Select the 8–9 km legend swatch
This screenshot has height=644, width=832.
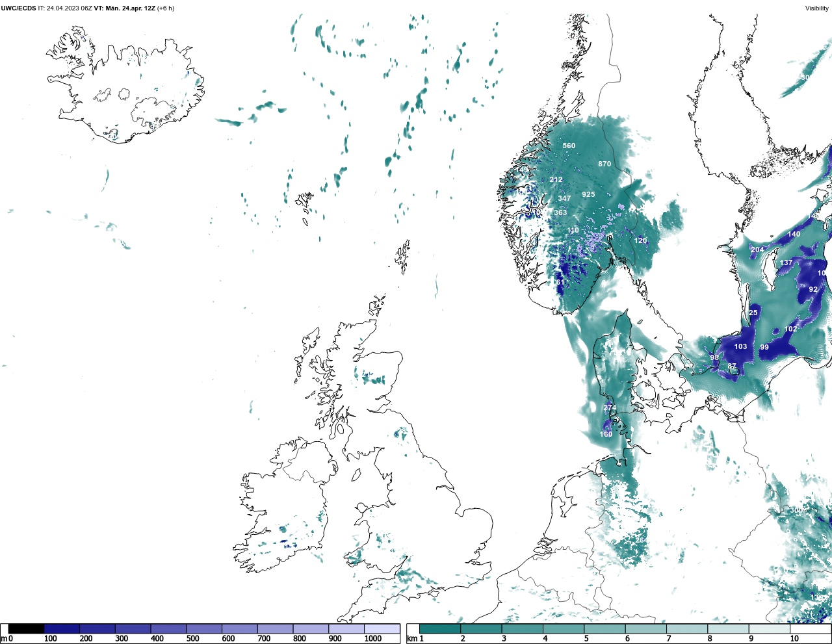click(x=728, y=629)
